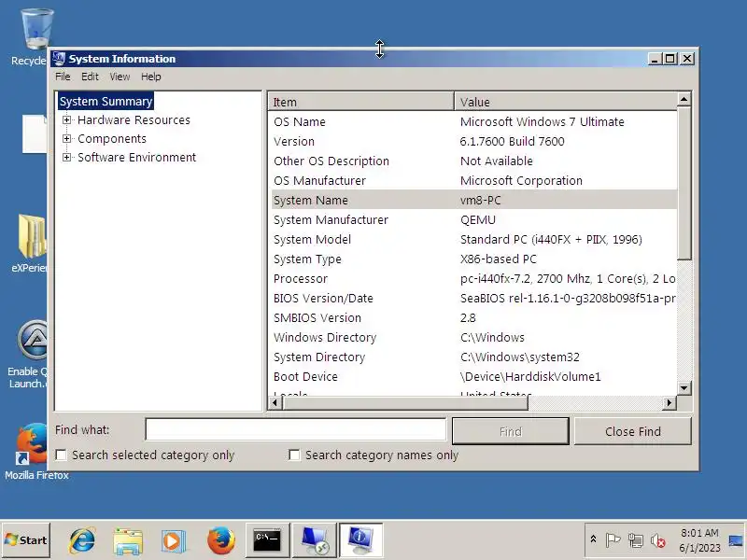Select BIOS Version/Date row
This screenshot has width=747, height=560.
[x=474, y=298]
